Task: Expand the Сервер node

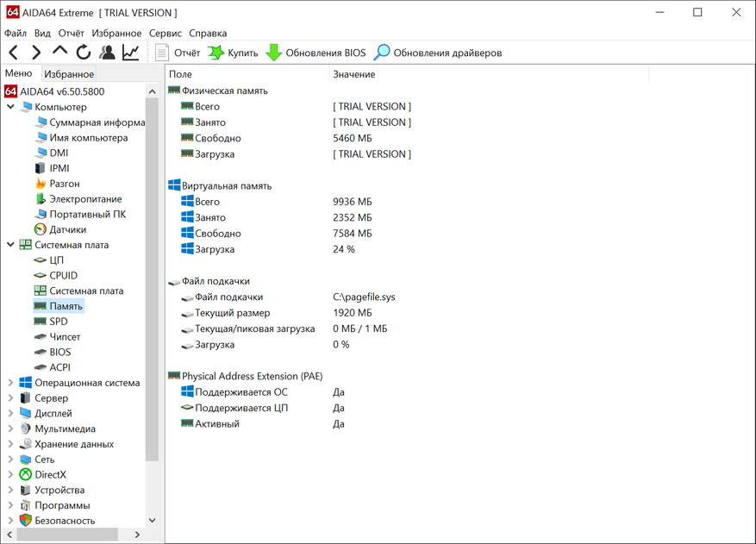Action: coord(10,398)
